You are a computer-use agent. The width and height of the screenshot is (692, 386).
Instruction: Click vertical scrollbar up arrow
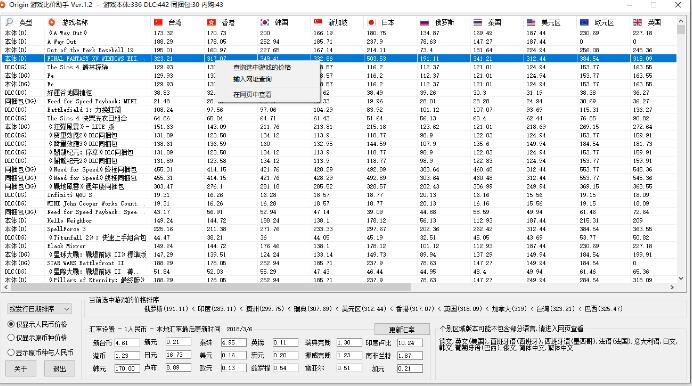coord(681,21)
